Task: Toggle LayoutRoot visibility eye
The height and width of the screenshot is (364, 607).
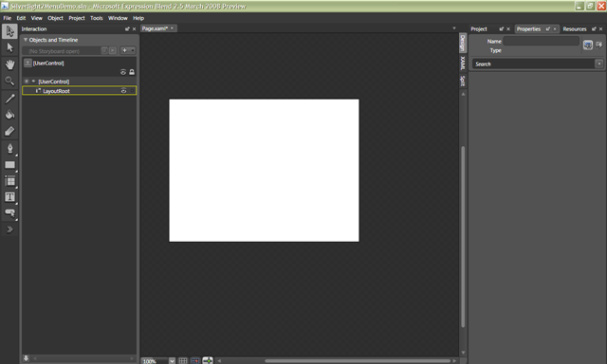Action: (123, 91)
